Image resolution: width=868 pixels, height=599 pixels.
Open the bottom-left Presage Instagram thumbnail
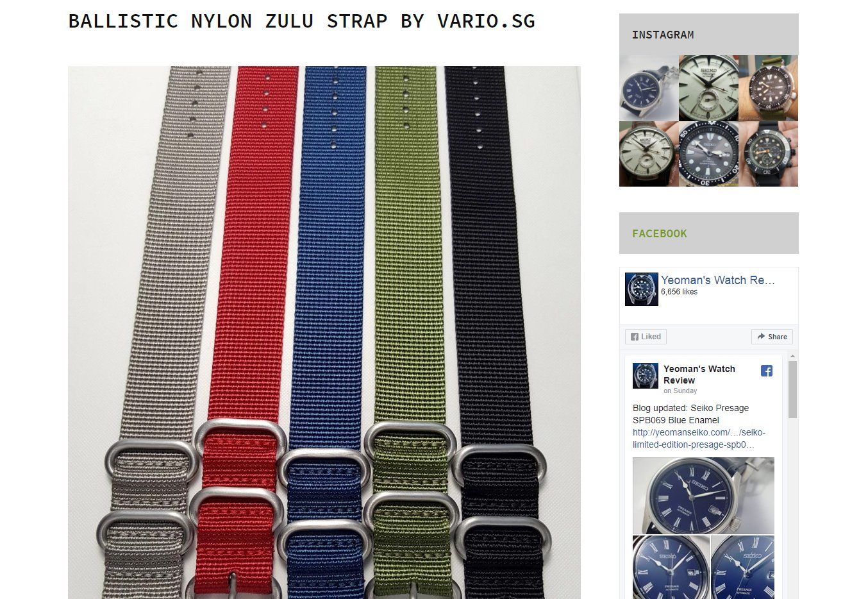tap(649, 154)
